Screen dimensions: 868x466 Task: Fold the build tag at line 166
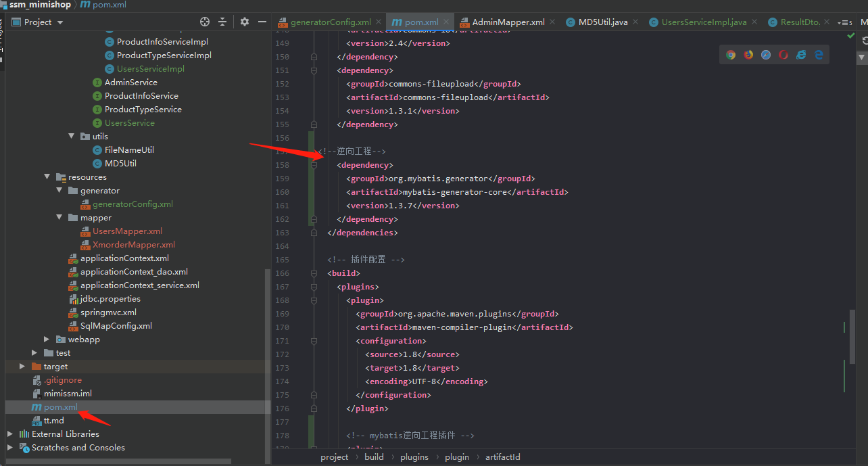pos(314,273)
